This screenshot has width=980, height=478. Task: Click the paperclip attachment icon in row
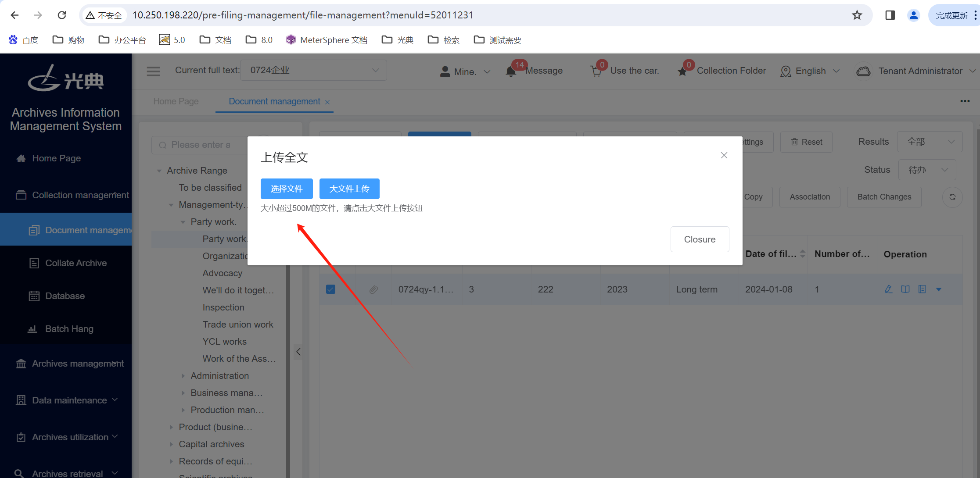click(x=373, y=289)
